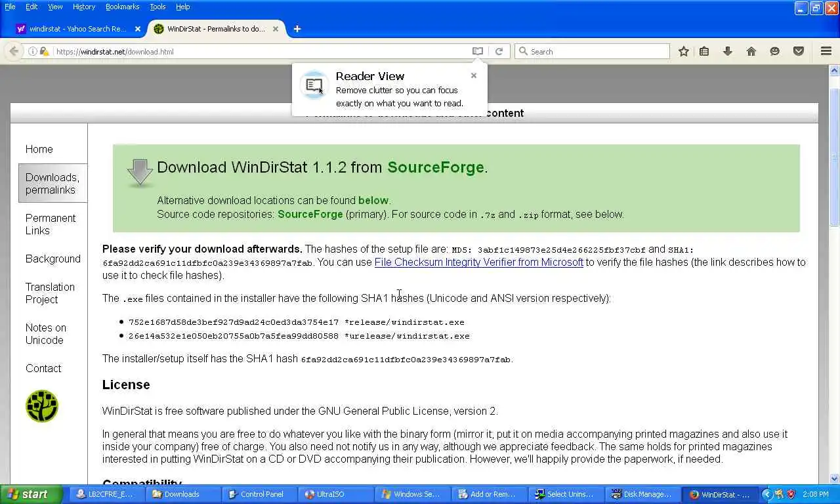This screenshot has width=840, height=504.
Task: Open the Windows Start button
Action: (31, 494)
